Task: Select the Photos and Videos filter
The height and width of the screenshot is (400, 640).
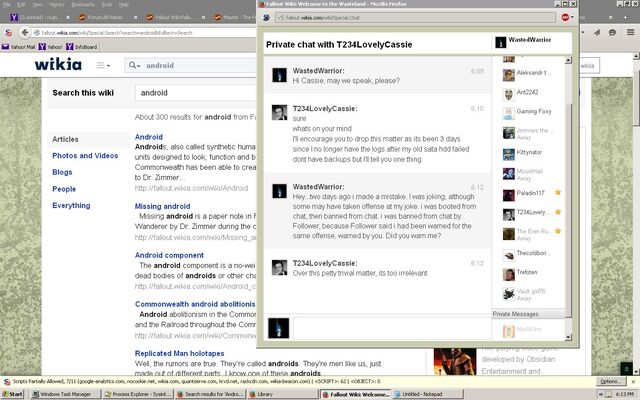Action: click(x=85, y=156)
